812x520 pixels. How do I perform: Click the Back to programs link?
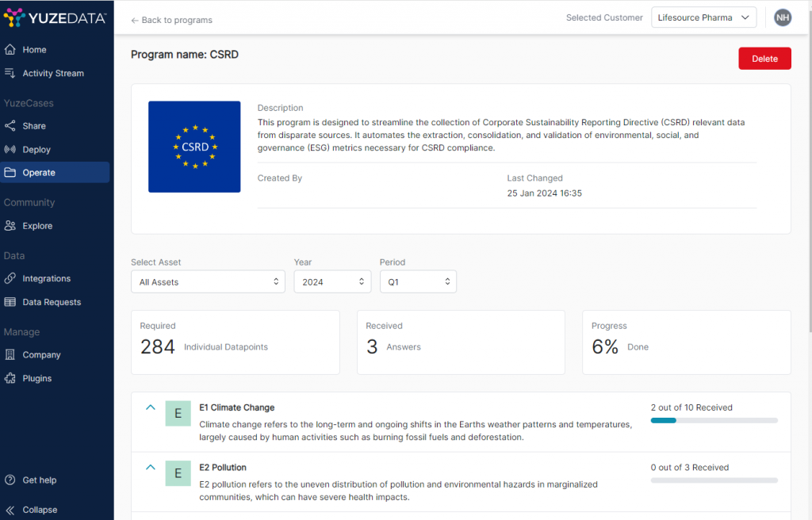tap(172, 20)
